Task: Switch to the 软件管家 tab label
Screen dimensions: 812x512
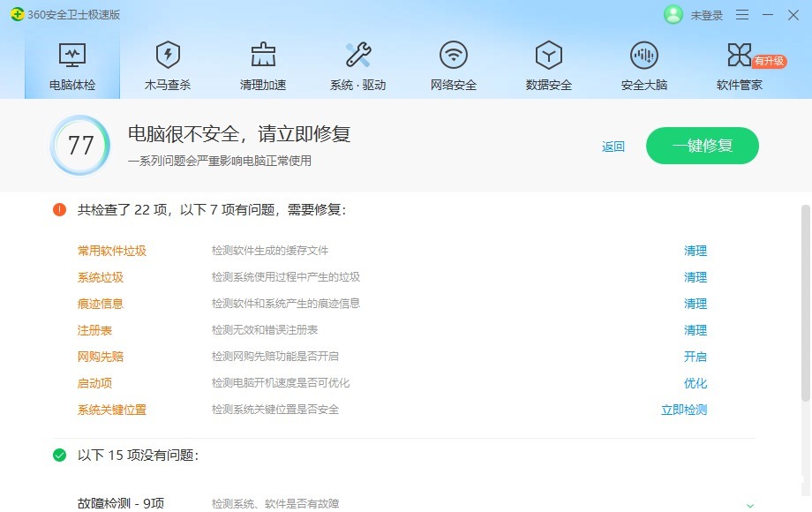Action: point(739,85)
